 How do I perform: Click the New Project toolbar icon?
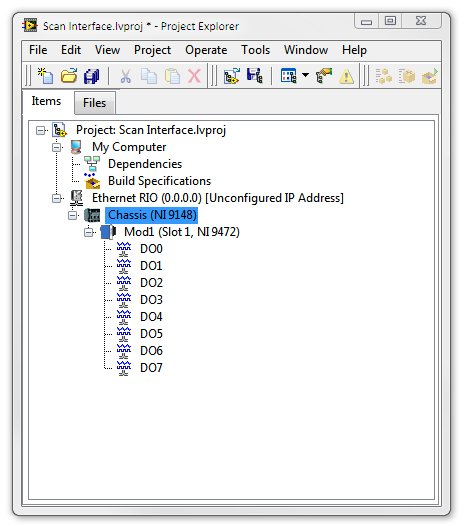(x=45, y=76)
